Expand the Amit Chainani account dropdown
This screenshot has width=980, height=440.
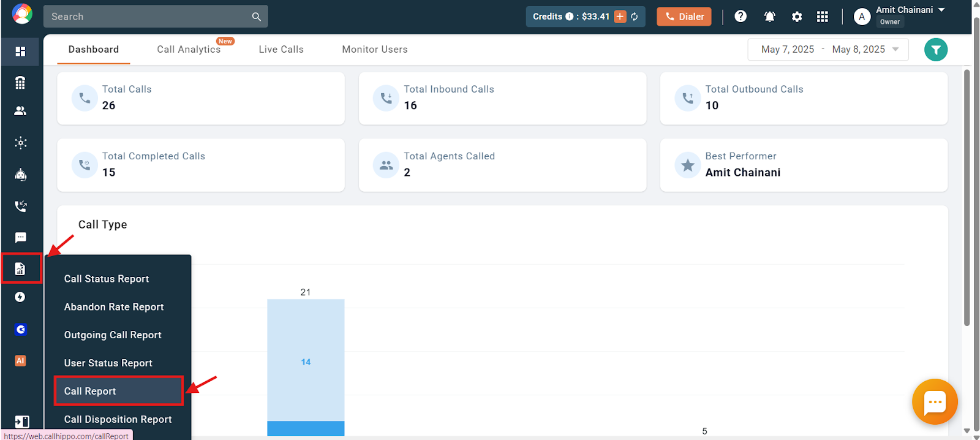(941, 10)
